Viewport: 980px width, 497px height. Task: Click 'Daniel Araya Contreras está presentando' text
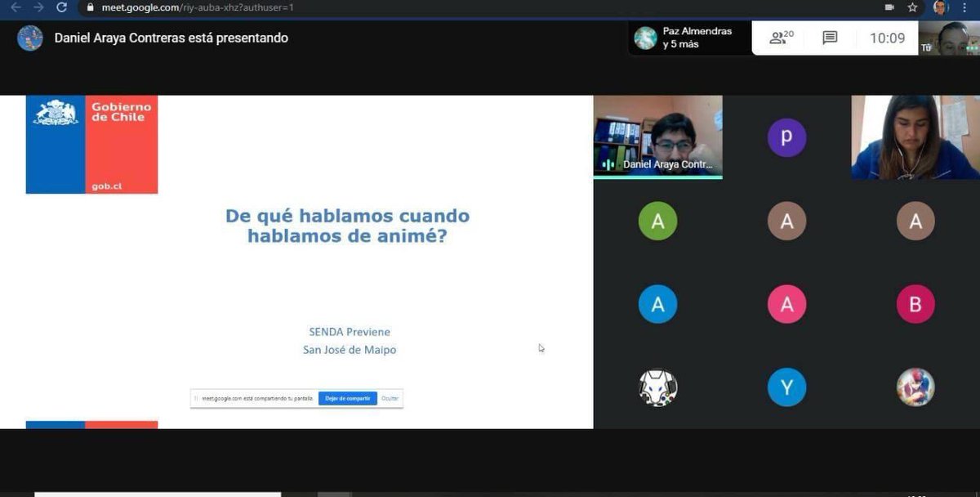coord(171,38)
